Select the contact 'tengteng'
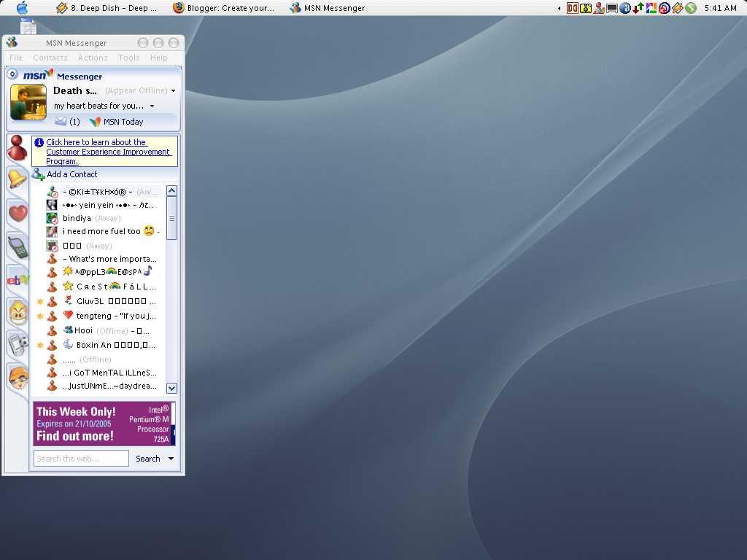The width and height of the screenshot is (747, 560). (x=99, y=316)
